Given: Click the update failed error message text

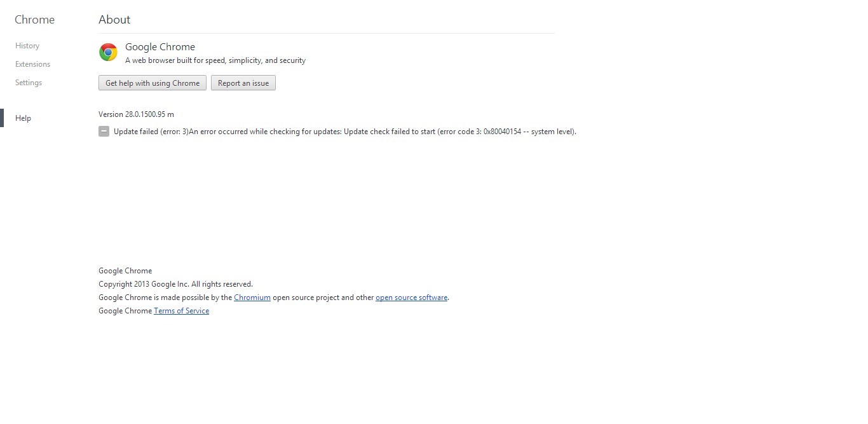Looking at the screenshot, I should pos(345,132).
